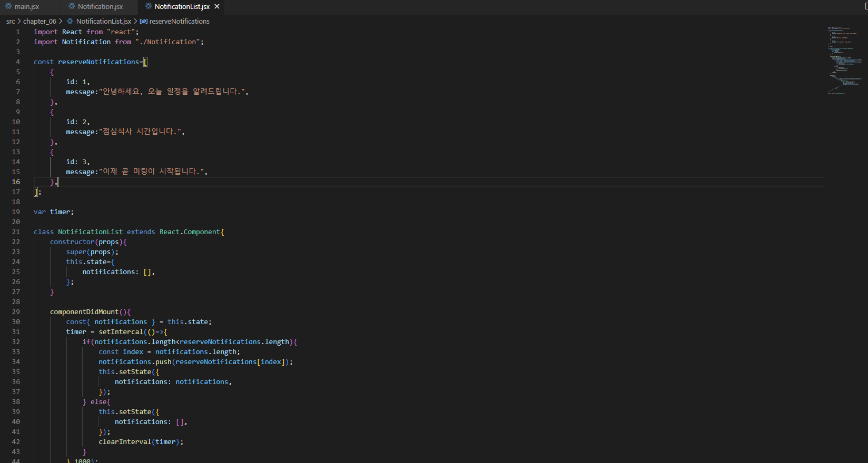The height and width of the screenshot is (463, 868).
Task: Click the Notification.jsx tab file icon
Action: [x=72, y=6]
